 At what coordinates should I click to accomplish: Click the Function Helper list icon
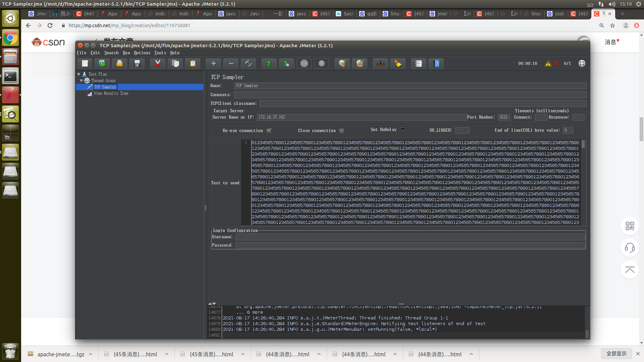point(418,63)
